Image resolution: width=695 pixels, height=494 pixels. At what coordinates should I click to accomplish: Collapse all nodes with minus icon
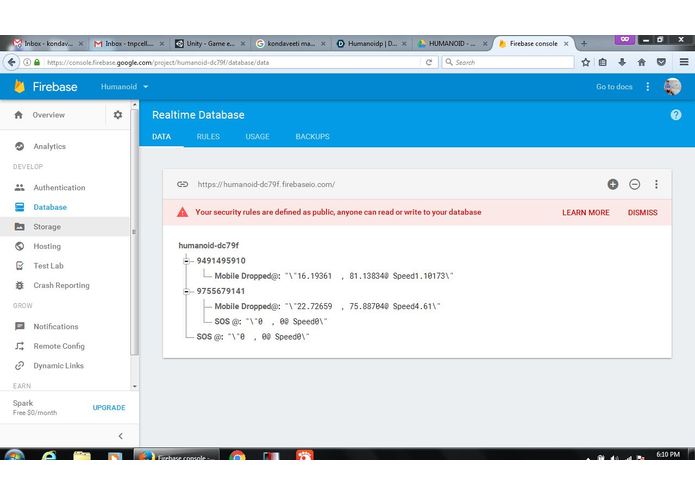point(634,184)
